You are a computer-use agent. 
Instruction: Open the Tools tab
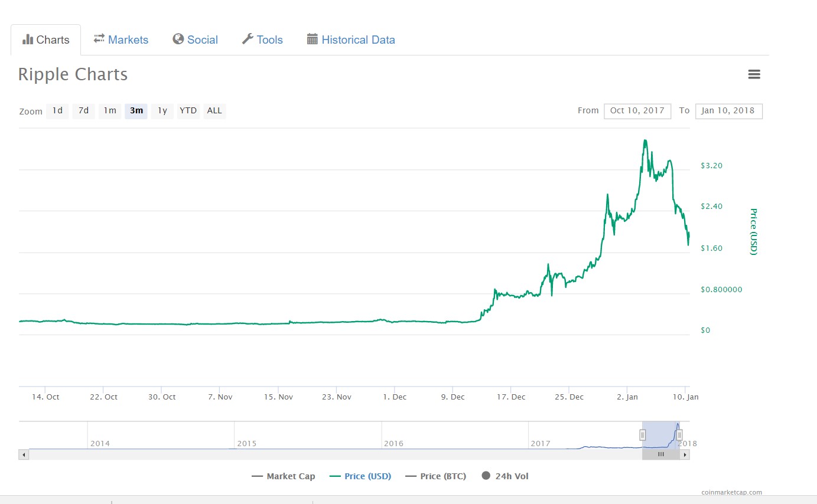262,40
